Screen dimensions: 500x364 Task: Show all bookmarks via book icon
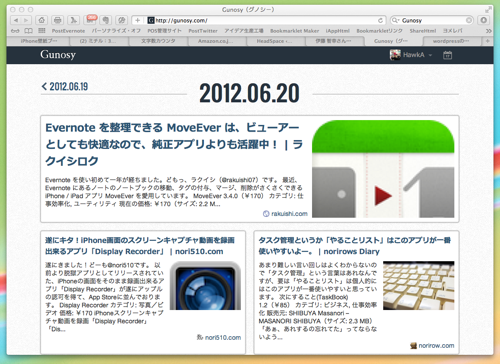click(29, 31)
